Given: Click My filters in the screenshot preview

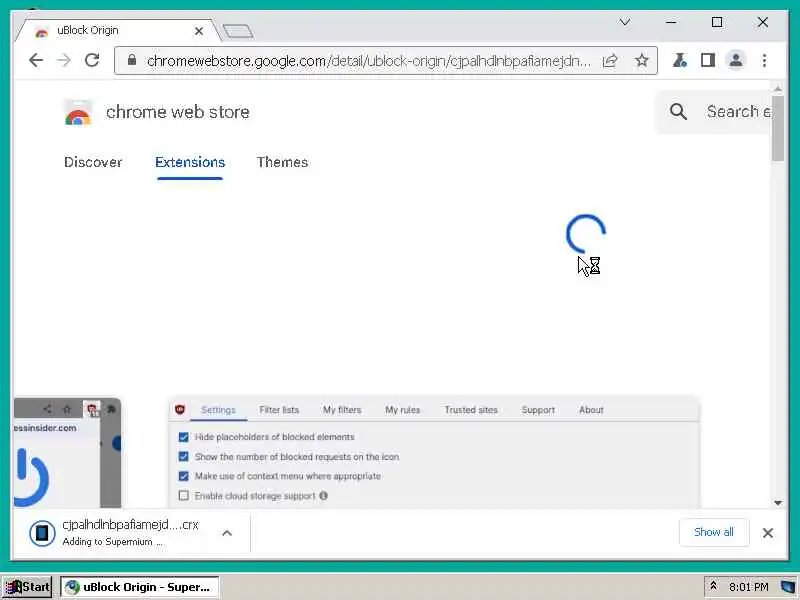Looking at the screenshot, I should point(342,410).
